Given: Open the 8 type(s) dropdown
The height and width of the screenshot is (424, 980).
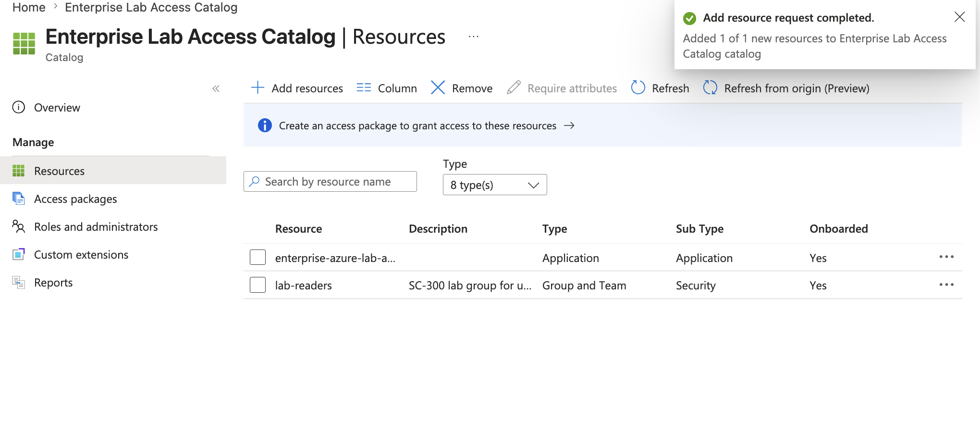Looking at the screenshot, I should point(495,185).
